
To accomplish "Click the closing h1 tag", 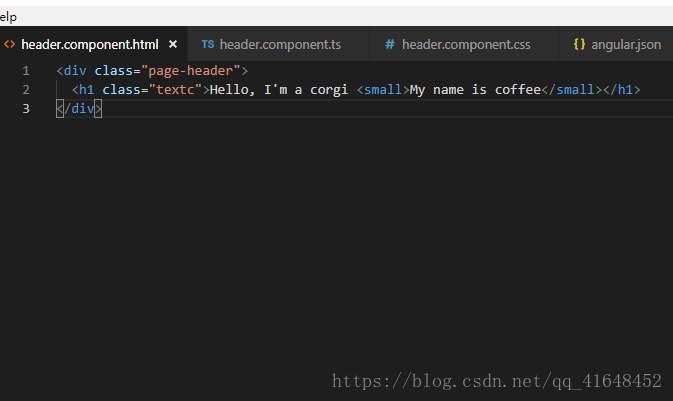I will [x=621, y=90].
